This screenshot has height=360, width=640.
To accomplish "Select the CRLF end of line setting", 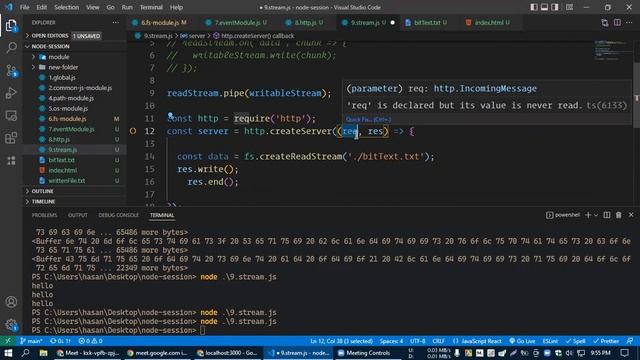I will coord(438,341).
